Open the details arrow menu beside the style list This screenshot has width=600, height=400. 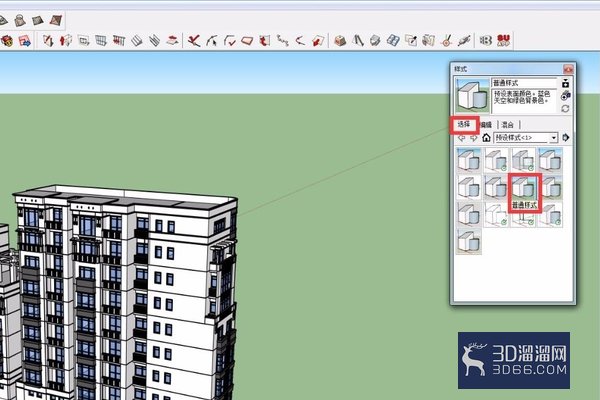(x=566, y=137)
